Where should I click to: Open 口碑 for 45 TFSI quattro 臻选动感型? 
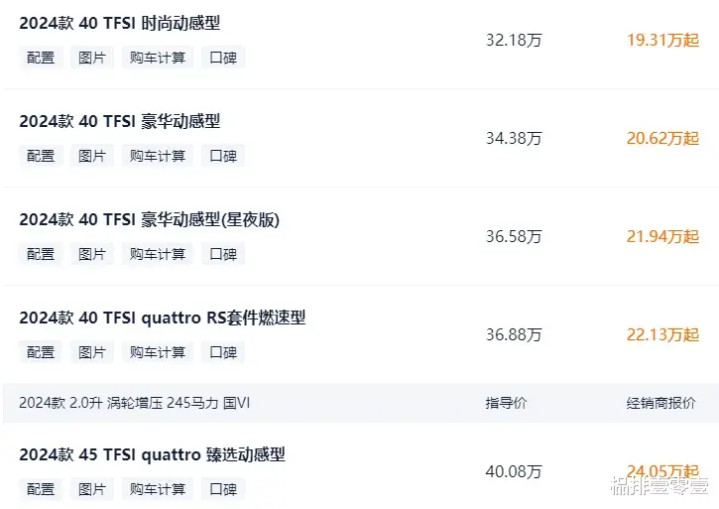(223, 489)
